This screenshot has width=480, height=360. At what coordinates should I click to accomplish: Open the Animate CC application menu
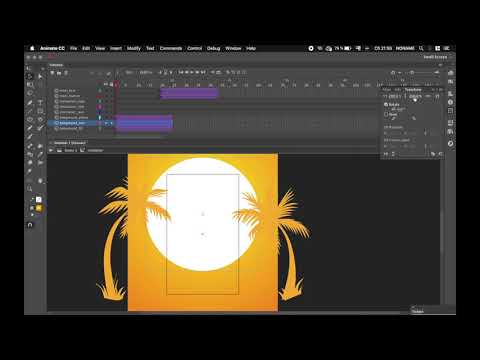(x=52, y=48)
